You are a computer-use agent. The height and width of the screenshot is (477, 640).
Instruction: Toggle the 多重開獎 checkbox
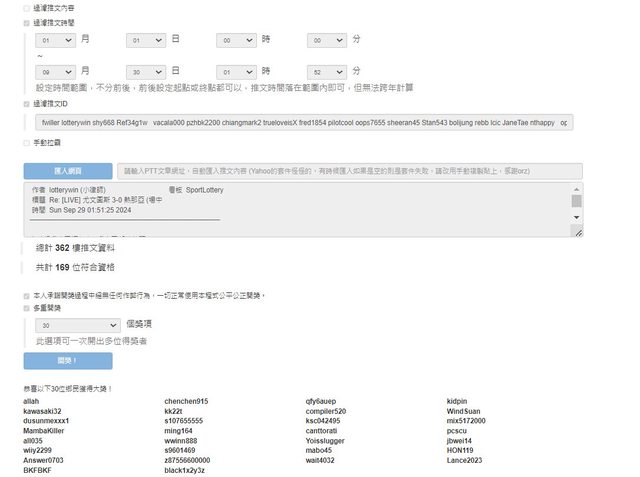(x=26, y=308)
